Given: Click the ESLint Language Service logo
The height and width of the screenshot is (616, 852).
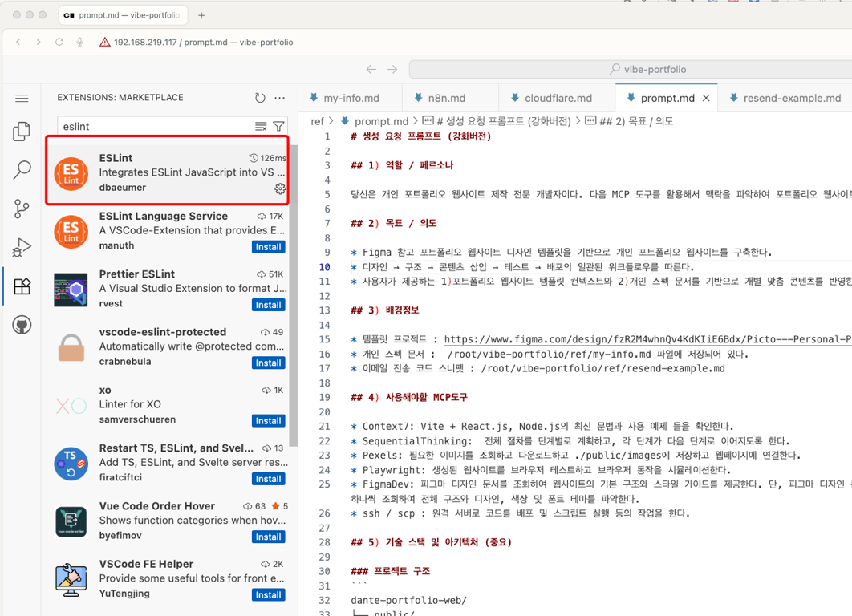Looking at the screenshot, I should 71,232.
